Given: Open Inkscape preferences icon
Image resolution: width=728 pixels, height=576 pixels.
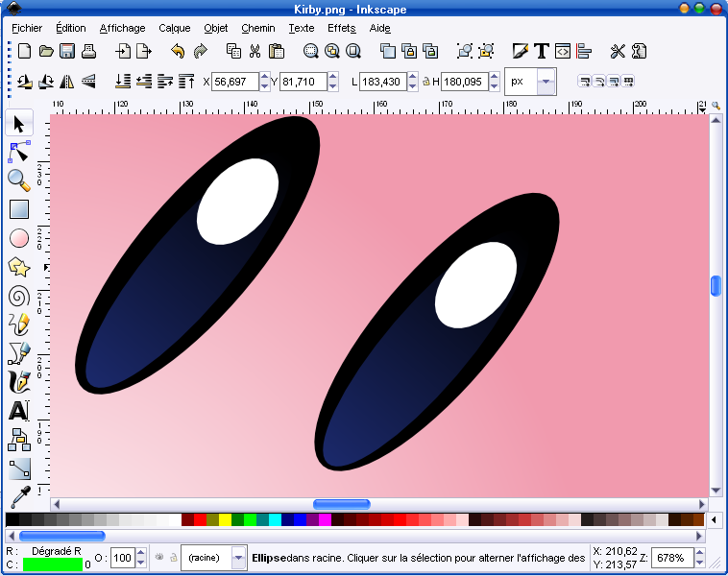Looking at the screenshot, I should click(618, 51).
